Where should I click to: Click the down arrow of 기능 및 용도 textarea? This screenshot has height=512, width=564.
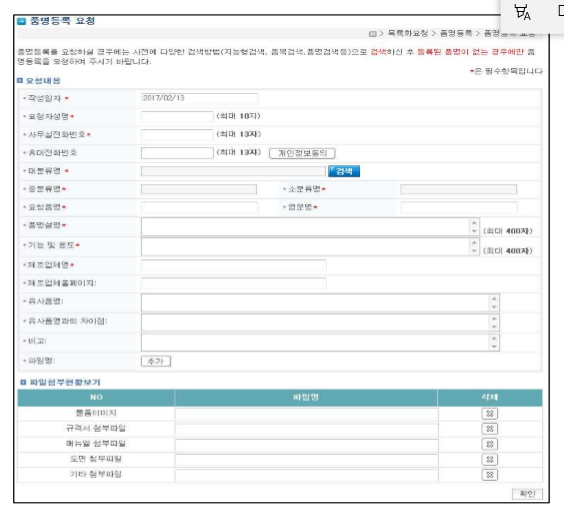(474, 251)
